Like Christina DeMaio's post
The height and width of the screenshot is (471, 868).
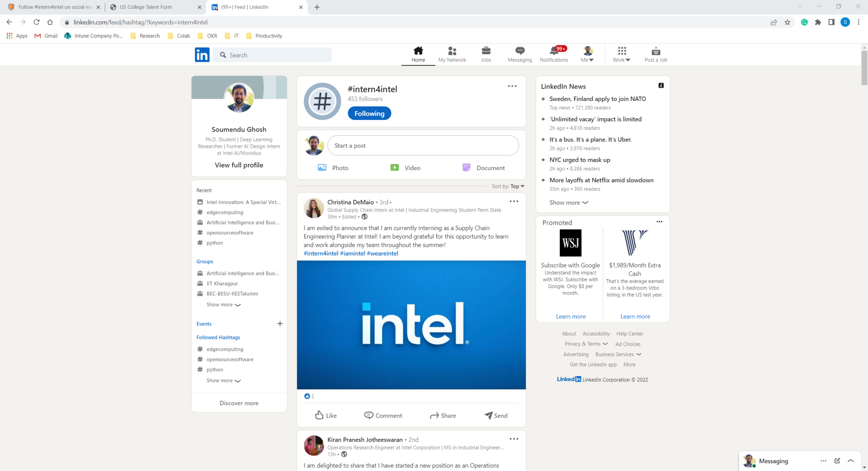(x=325, y=416)
